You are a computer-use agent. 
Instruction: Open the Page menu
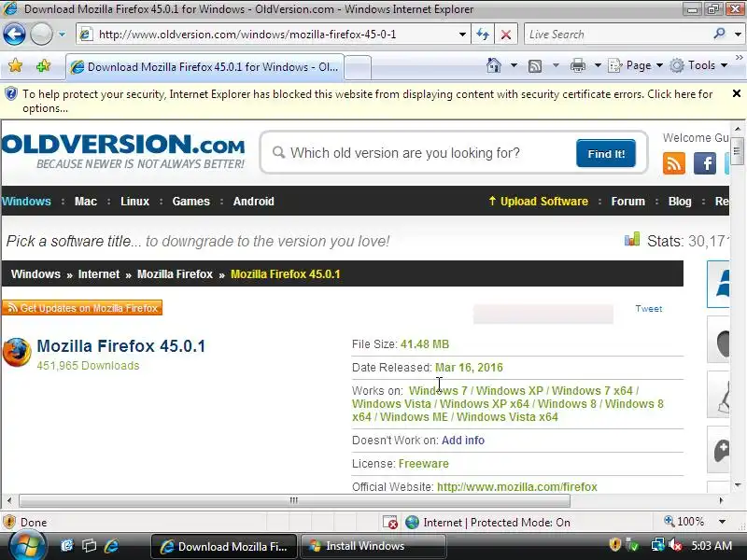[x=636, y=65]
